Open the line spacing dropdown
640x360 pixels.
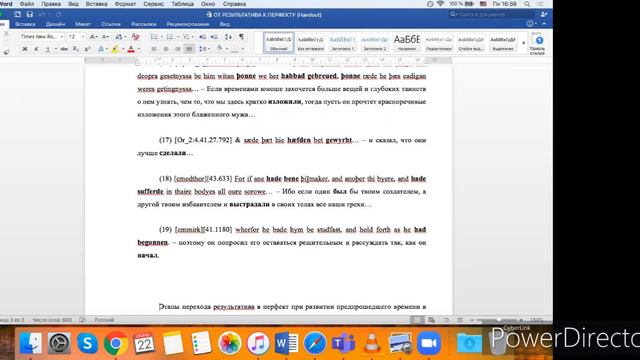click(204, 49)
